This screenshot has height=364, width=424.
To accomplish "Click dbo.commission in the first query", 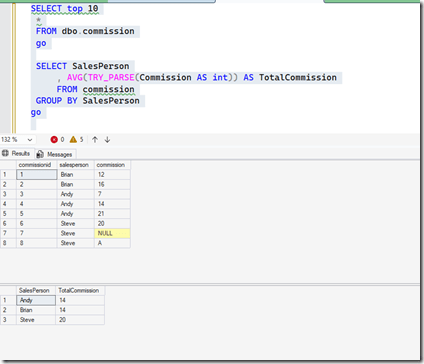I will point(98,31).
